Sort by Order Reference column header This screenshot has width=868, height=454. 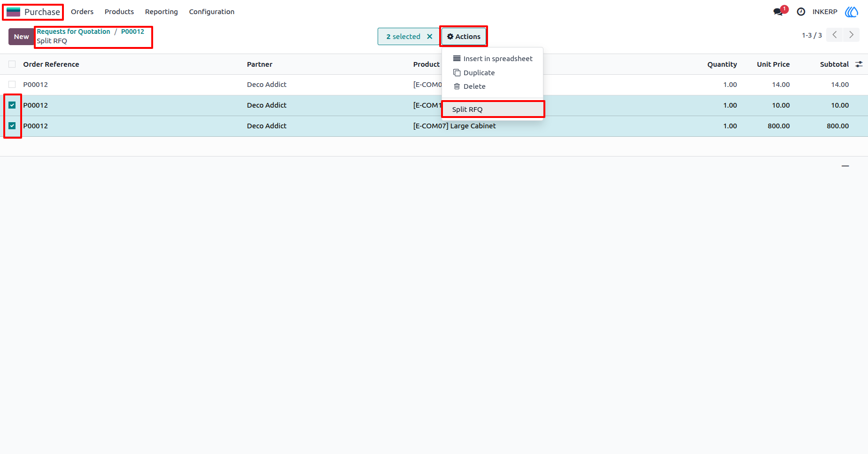tap(51, 64)
